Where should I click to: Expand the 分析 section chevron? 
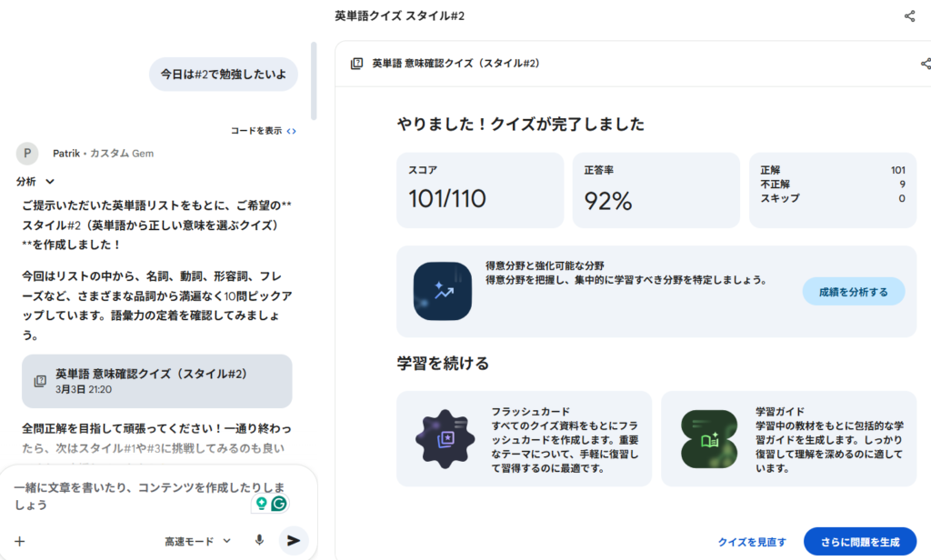(x=50, y=182)
